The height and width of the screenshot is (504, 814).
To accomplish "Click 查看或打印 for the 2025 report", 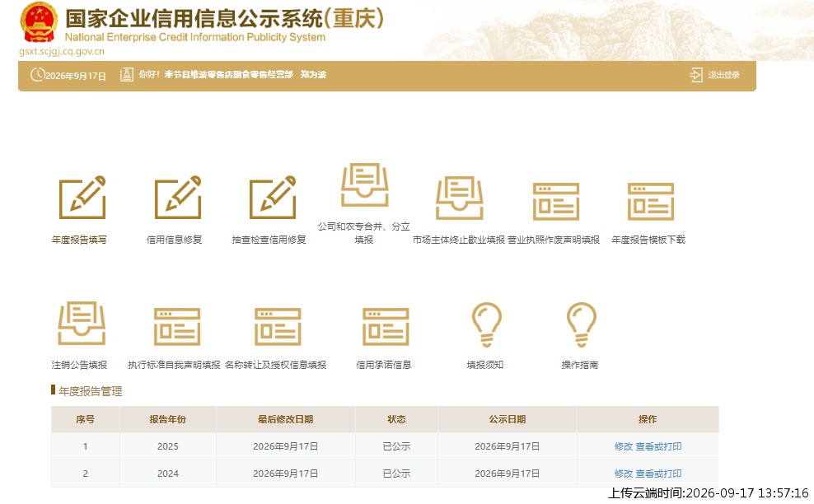I will pyautogui.click(x=658, y=446).
